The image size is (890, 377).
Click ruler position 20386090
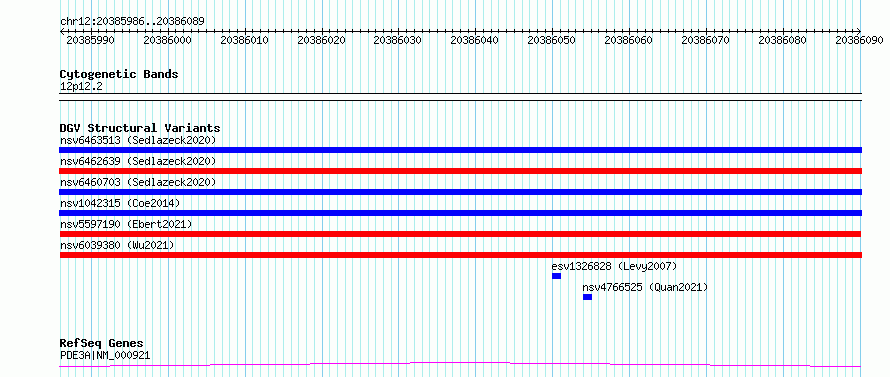pyautogui.click(x=859, y=40)
